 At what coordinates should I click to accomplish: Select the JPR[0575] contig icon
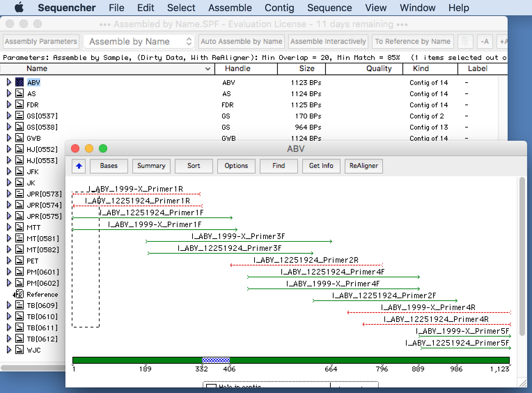pyautogui.click(x=19, y=216)
